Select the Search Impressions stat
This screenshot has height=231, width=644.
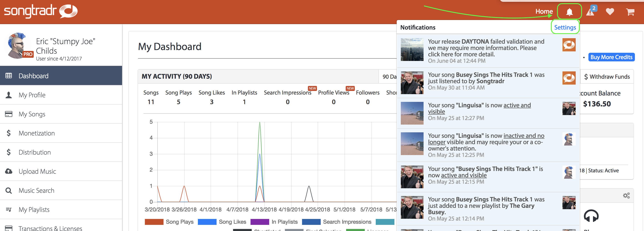(287, 97)
